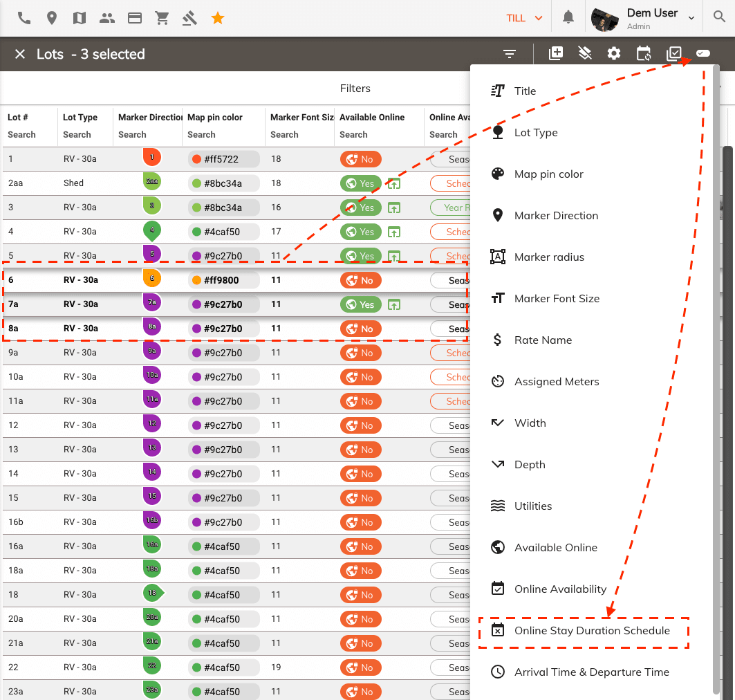This screenshot has width=735, height=700.
Task: Clear the lot selection with the X
Action: coord(19,55)
